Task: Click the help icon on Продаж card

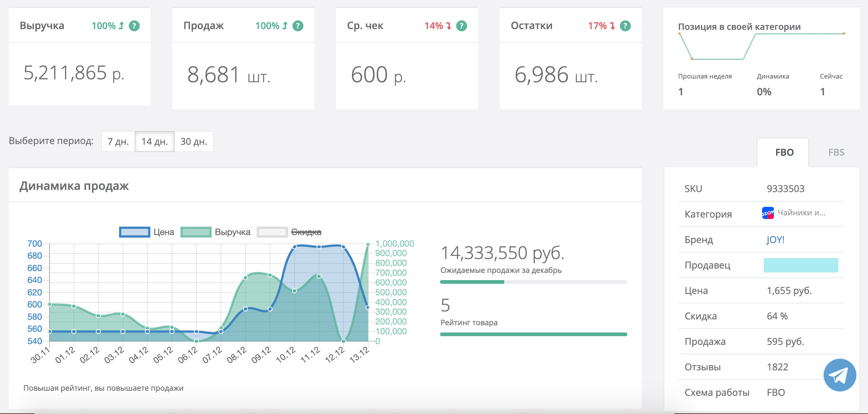Action: tap(298, 26)
